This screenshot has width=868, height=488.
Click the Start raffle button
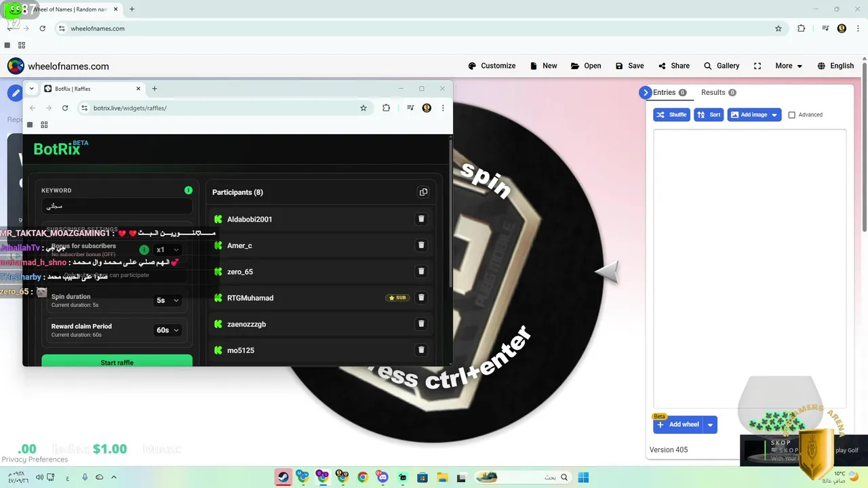117,362
